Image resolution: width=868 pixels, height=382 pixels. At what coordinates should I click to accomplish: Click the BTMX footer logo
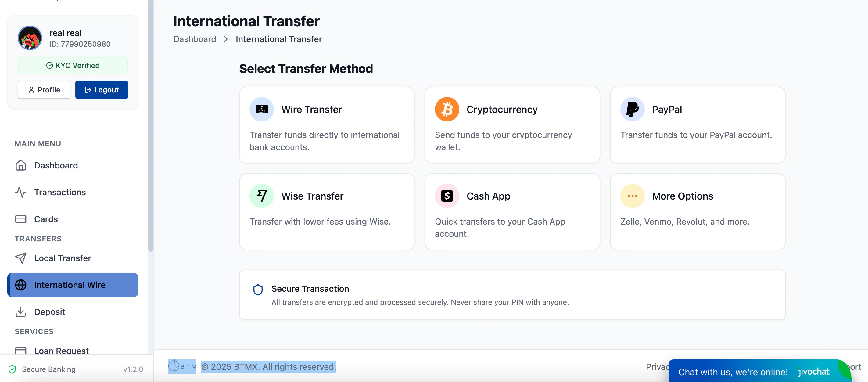pyautogui.click(x=182, y=366)
